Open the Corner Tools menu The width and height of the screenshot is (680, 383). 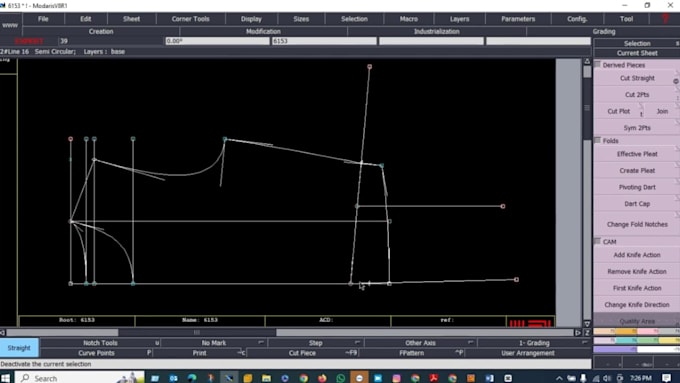click(x=190, y=19)
